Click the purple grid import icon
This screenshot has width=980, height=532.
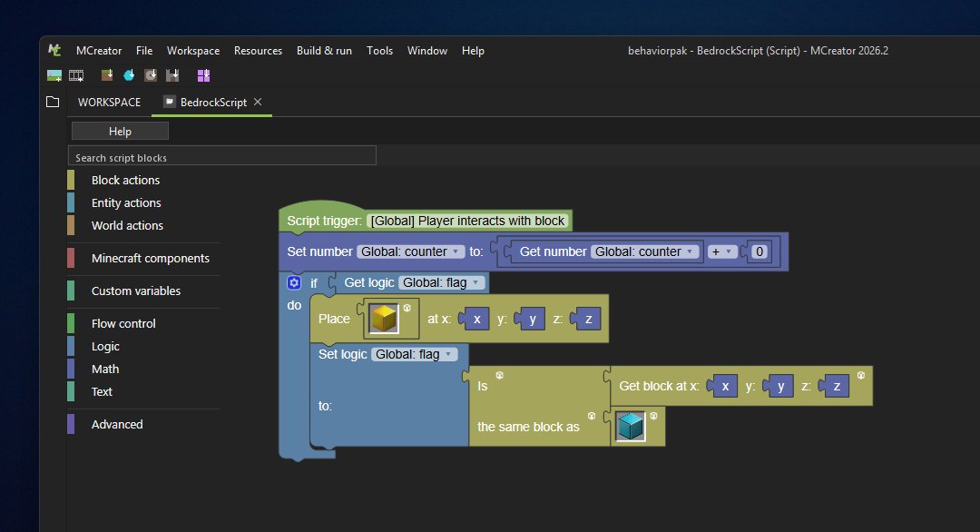tap(204, 75)
